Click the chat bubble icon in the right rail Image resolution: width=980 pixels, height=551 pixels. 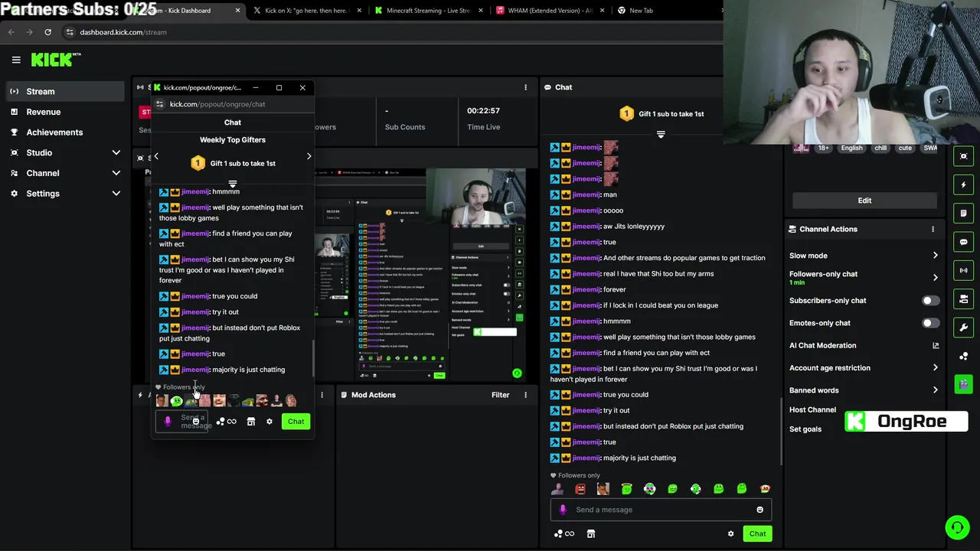pyautogui.click(x=964, y=242)
